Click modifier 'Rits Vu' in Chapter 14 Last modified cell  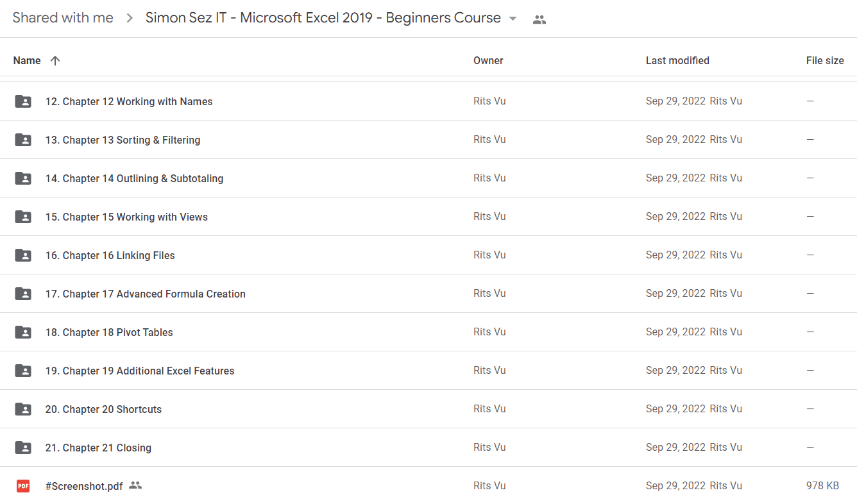725,178
